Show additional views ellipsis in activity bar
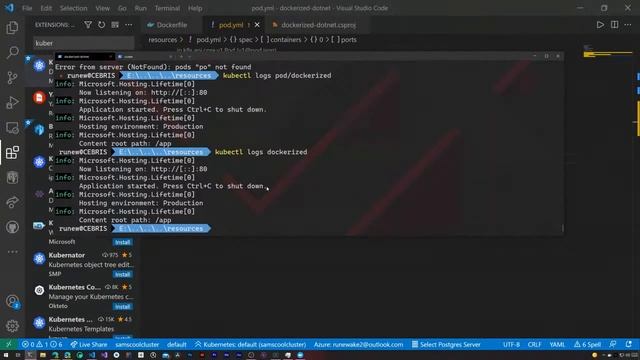Screen dimensions: 640x360 click(12, 252)
